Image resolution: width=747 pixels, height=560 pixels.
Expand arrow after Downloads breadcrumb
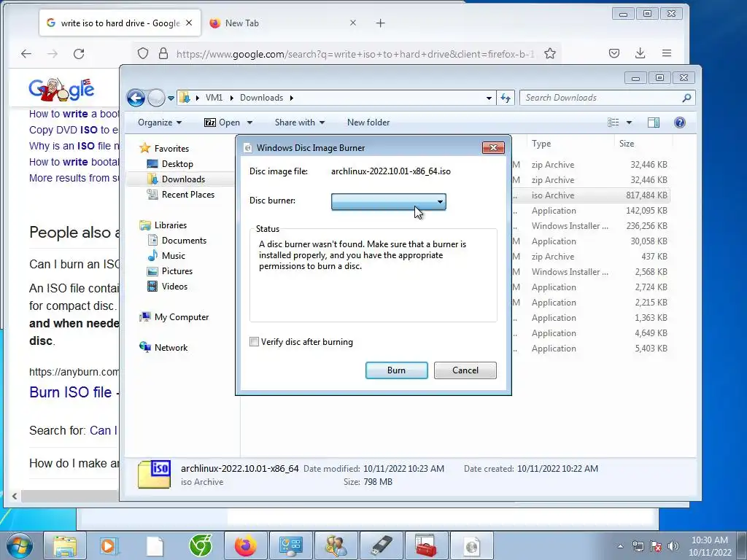[292, 98]
